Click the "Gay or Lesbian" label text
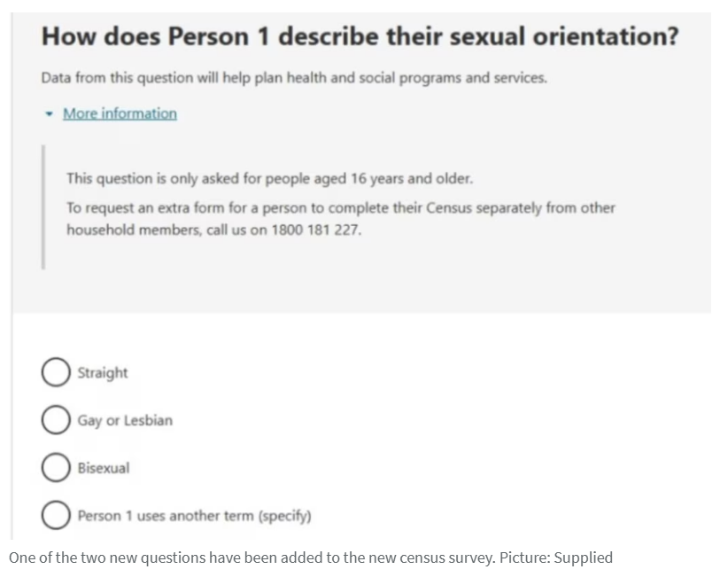This screenshot has width=728, height=585. pos(125,420)
